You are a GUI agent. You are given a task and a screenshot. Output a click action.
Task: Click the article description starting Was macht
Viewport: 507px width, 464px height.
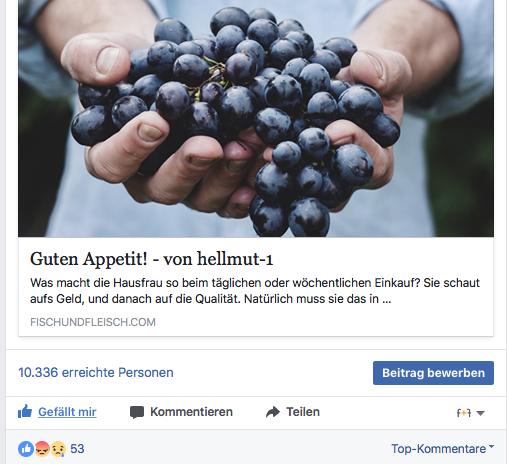tap(255, 291)
